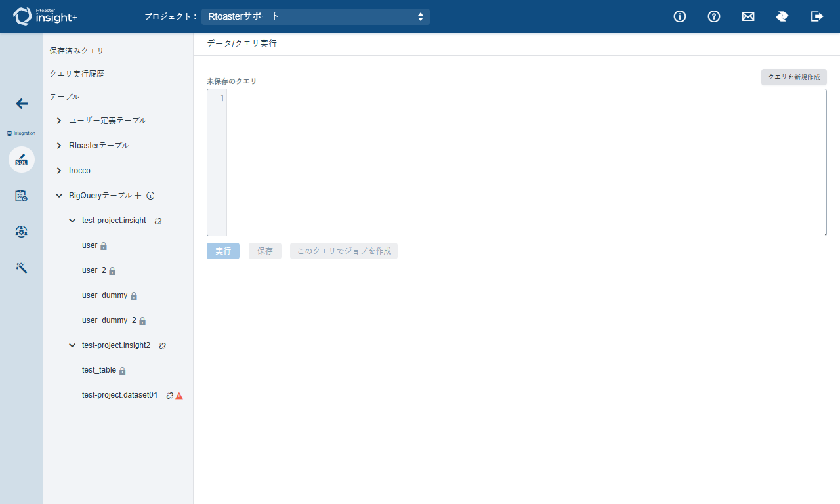The image size is (840, 504).
Task: Click line number 1 in editor gutter
Action: 222,98
